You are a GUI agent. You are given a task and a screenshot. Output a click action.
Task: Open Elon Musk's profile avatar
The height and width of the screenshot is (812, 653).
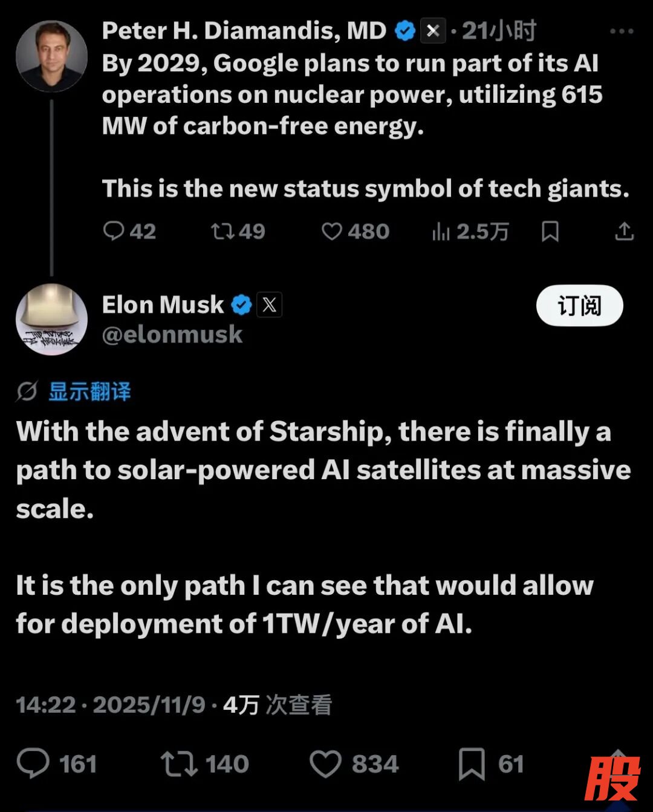coord(51,319)
